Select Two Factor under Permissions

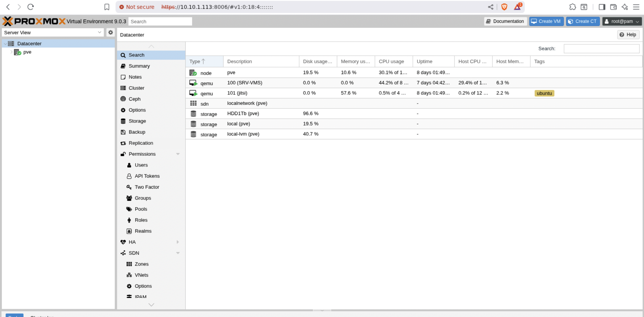147,187
